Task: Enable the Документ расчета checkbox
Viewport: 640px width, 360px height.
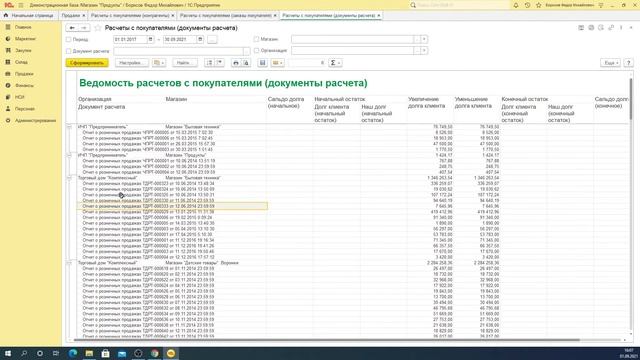Action: click(x=69, y=51)
